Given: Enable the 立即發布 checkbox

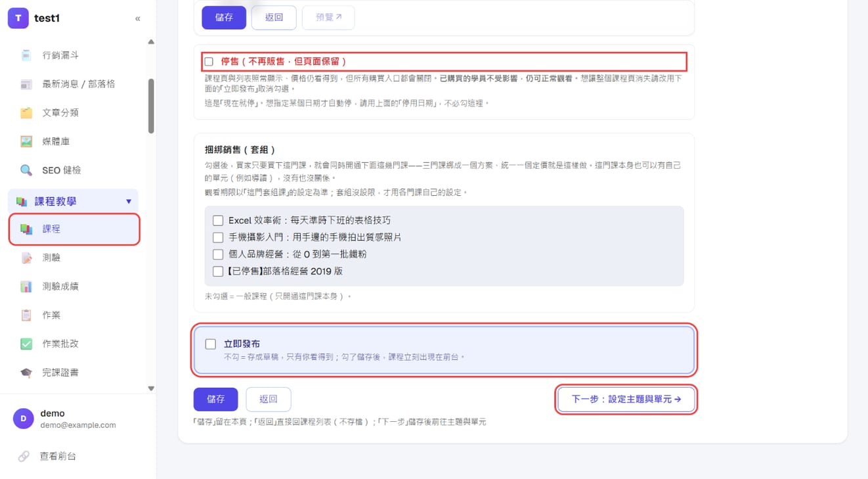Looking at the screenshot, I should (211, 344).
